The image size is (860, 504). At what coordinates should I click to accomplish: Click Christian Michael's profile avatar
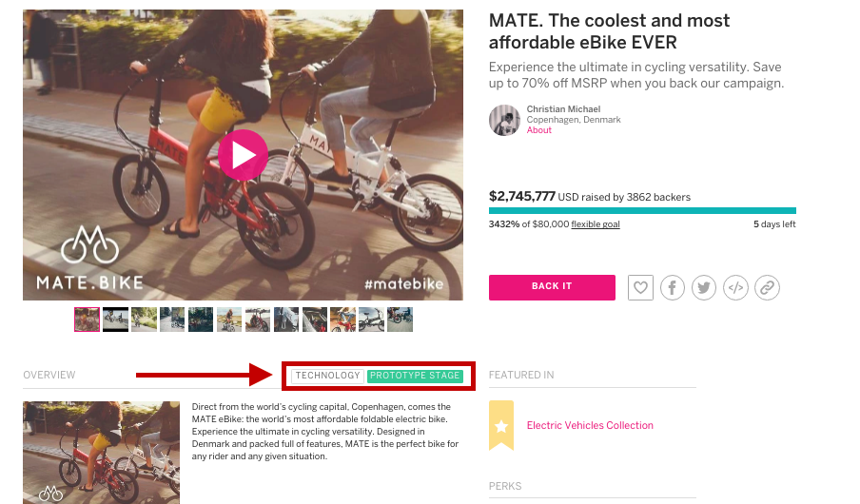pyautogui.click(x=504, y=120)
